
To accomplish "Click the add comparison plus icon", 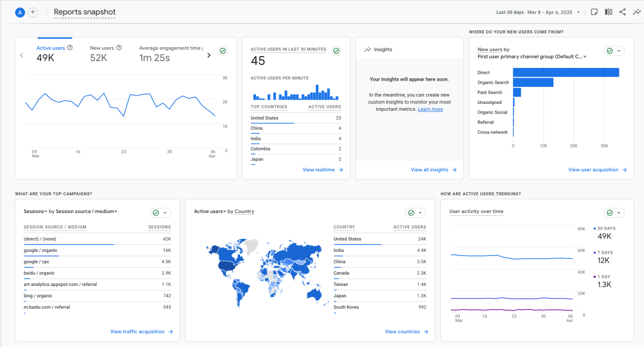I will tap(33, 12).
